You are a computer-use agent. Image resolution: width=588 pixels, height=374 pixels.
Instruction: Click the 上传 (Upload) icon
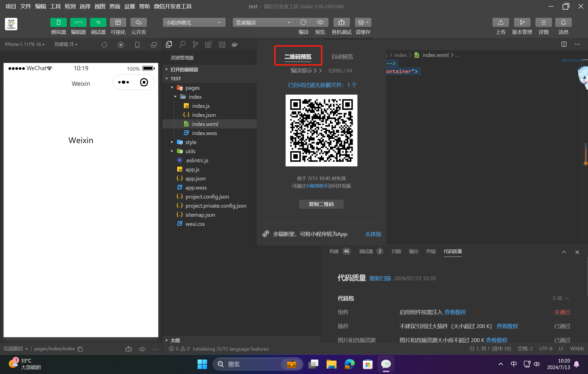501,22
